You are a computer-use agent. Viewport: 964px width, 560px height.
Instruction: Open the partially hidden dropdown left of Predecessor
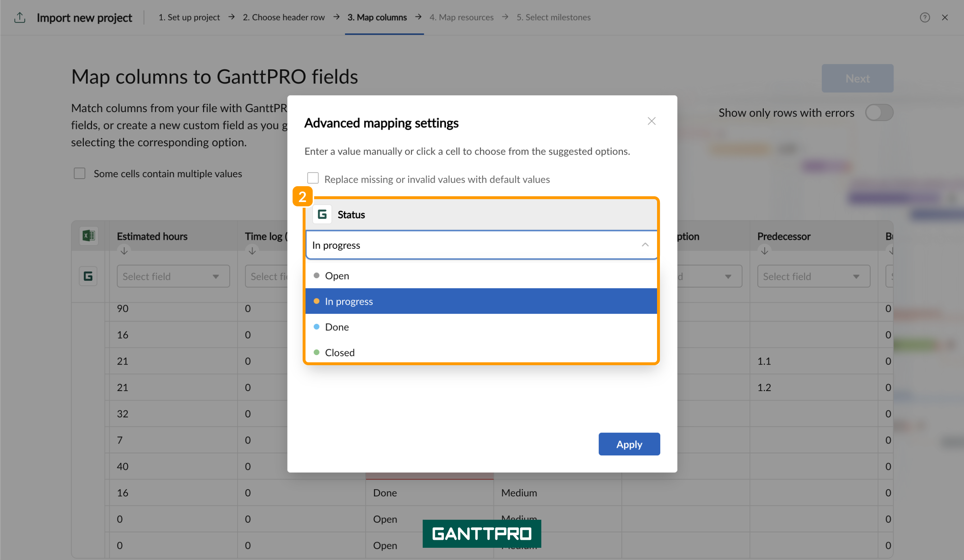709,276
